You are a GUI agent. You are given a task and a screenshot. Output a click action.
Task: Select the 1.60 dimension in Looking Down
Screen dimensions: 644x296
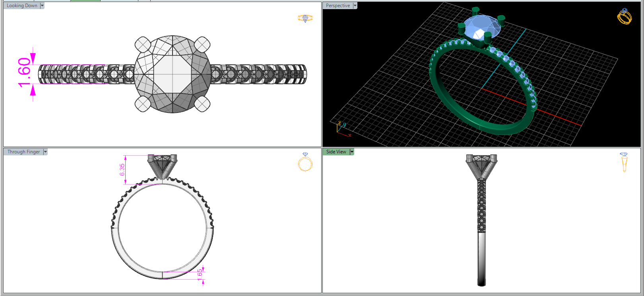point(24,73)
